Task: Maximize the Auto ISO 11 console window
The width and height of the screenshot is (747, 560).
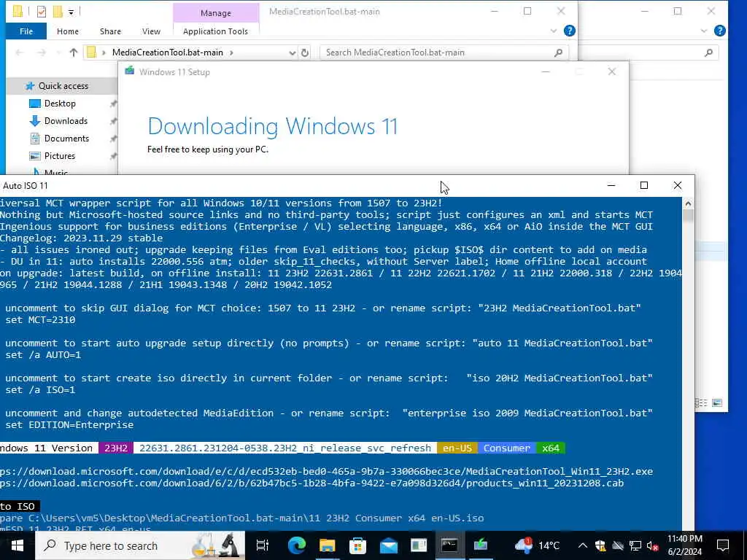Action: click(644, 186)
